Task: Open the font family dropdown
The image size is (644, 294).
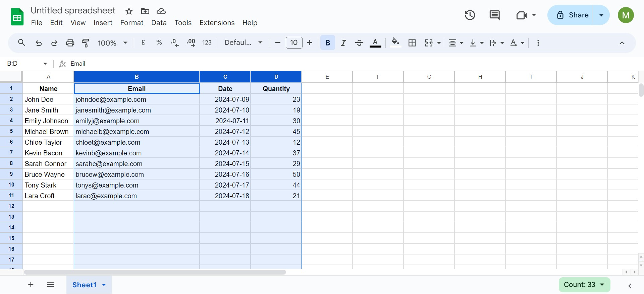Action: point(243,43)
